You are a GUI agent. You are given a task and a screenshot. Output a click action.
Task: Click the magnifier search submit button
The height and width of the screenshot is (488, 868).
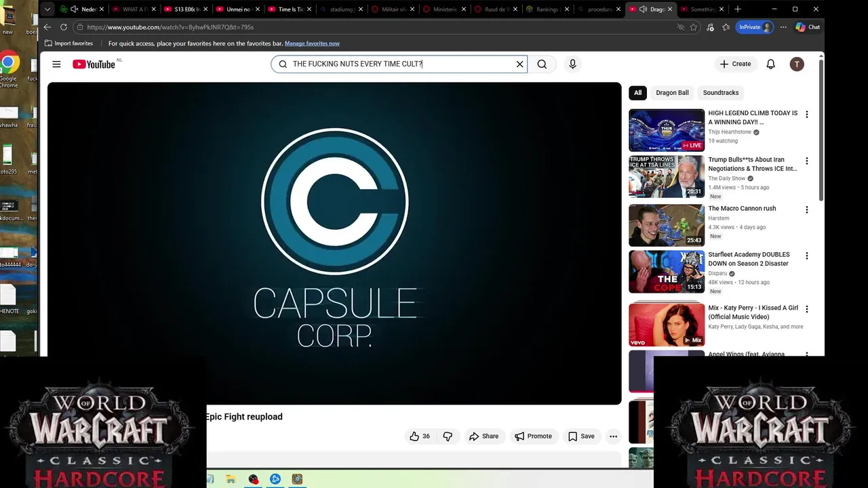[x=542, y=64]
